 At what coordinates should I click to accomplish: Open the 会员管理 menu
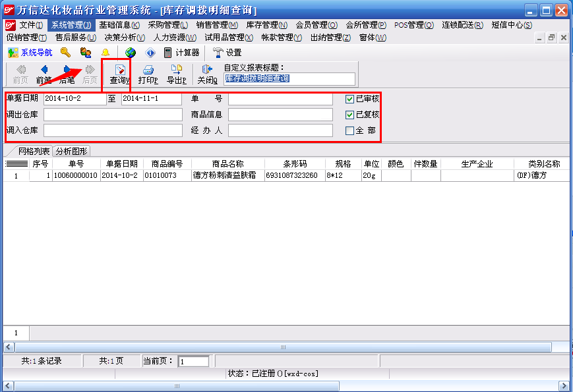pyautogui.click(x=317, y=25)
